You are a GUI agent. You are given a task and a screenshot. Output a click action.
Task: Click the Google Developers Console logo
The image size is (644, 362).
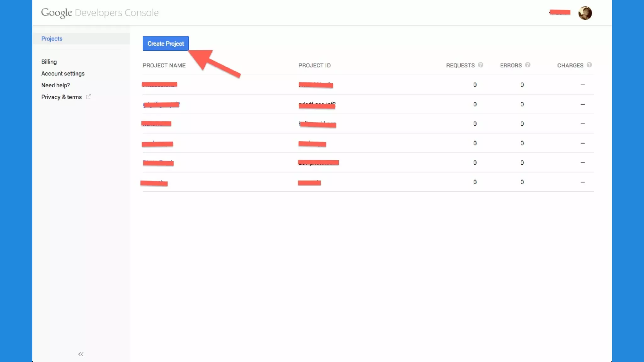100,13
